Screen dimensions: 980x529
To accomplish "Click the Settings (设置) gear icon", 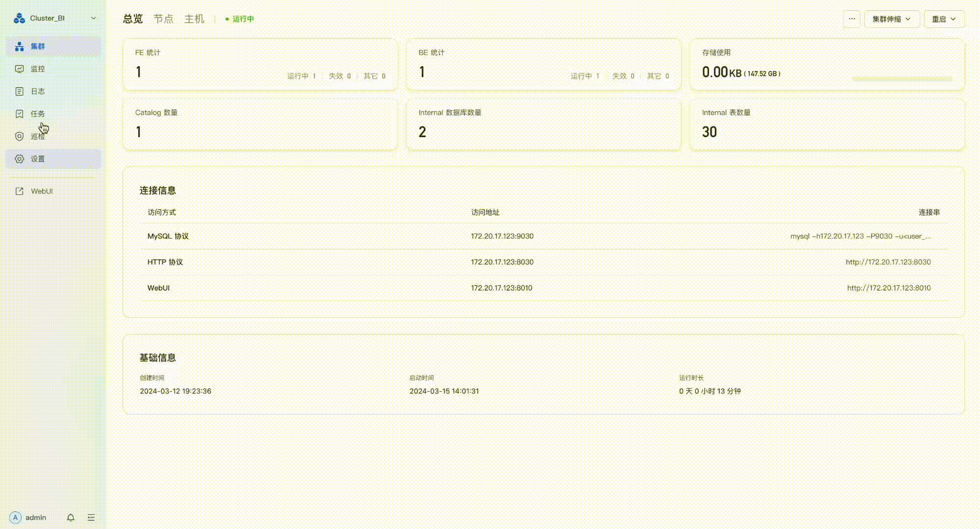I will 20,159.
